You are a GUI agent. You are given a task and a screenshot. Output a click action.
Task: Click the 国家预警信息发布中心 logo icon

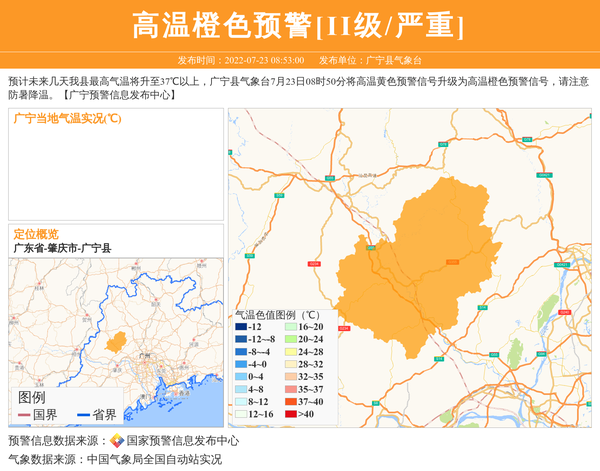(117, 441)
